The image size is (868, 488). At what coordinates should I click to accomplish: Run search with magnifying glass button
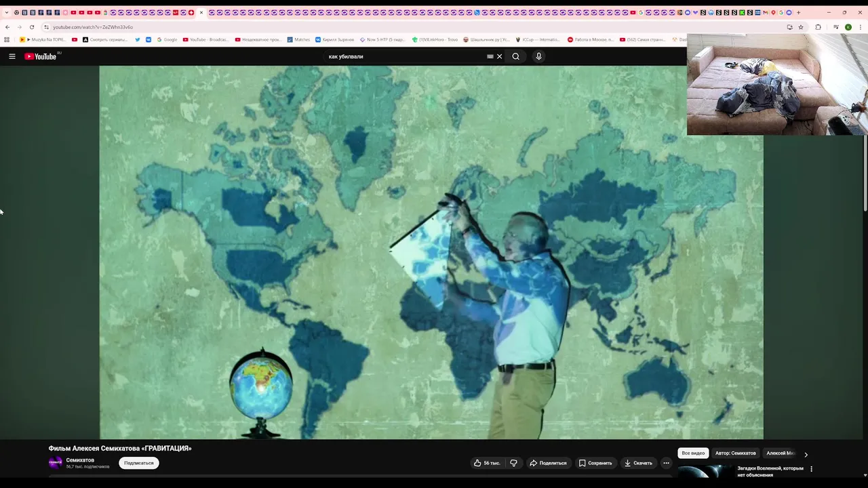(516, 56)
